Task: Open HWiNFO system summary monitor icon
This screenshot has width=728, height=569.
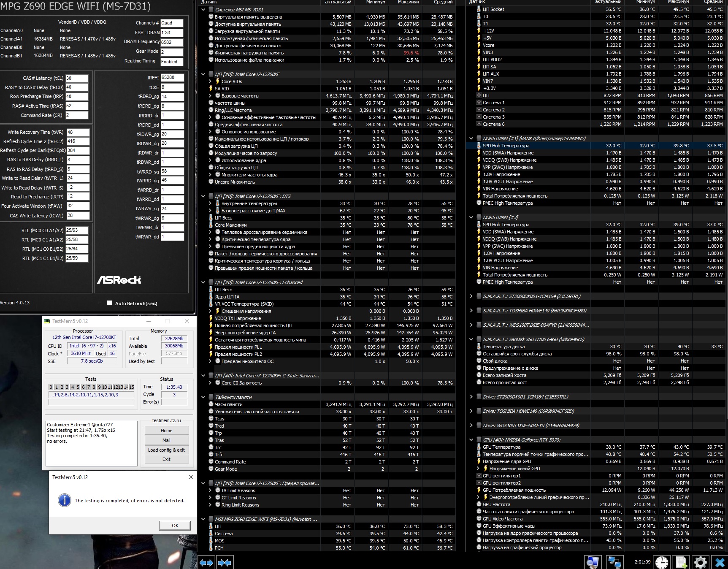Action: coord(593,562)
